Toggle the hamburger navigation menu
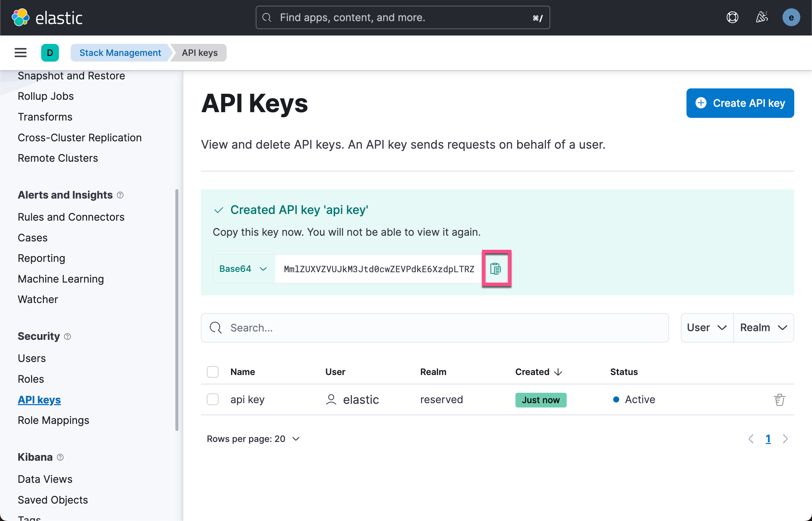This screenshot has width=812, height=521. point(21,53)
